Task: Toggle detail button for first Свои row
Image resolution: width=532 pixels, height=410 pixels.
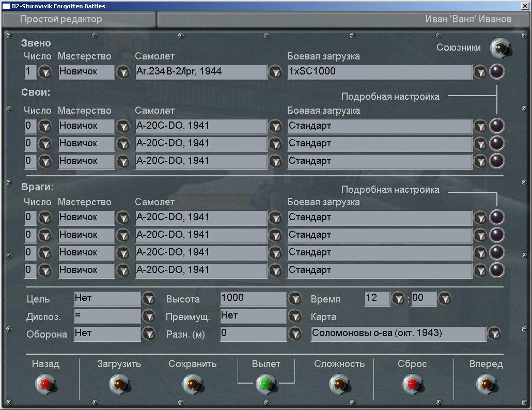Action: pos(497,126)
